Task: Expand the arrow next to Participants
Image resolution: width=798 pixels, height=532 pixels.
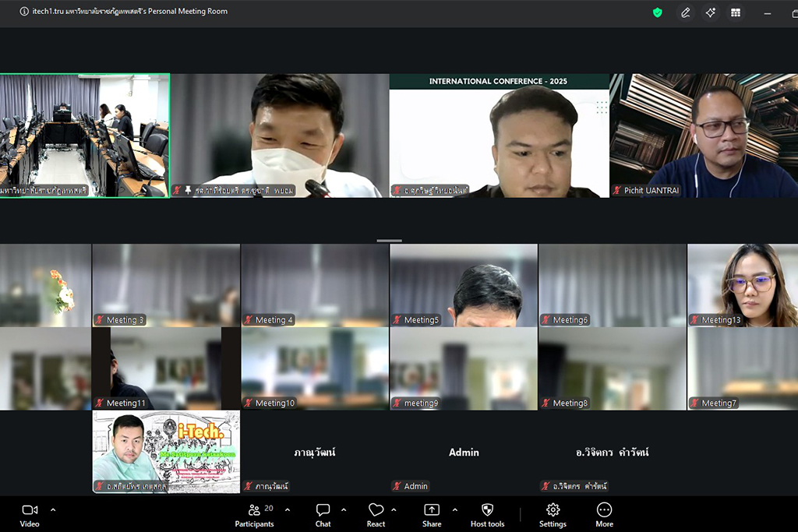Action: click(x=288, y=510)
